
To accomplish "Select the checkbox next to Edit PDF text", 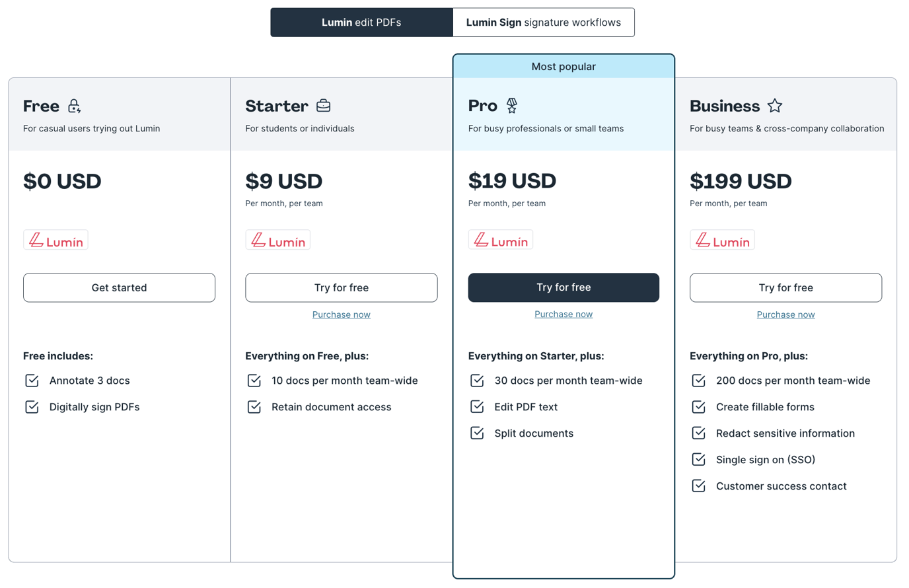I will point(476,406).
